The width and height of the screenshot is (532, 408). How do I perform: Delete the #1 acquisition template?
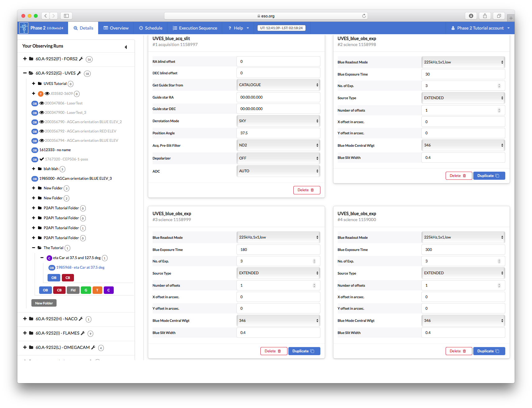tap(307, 190)
